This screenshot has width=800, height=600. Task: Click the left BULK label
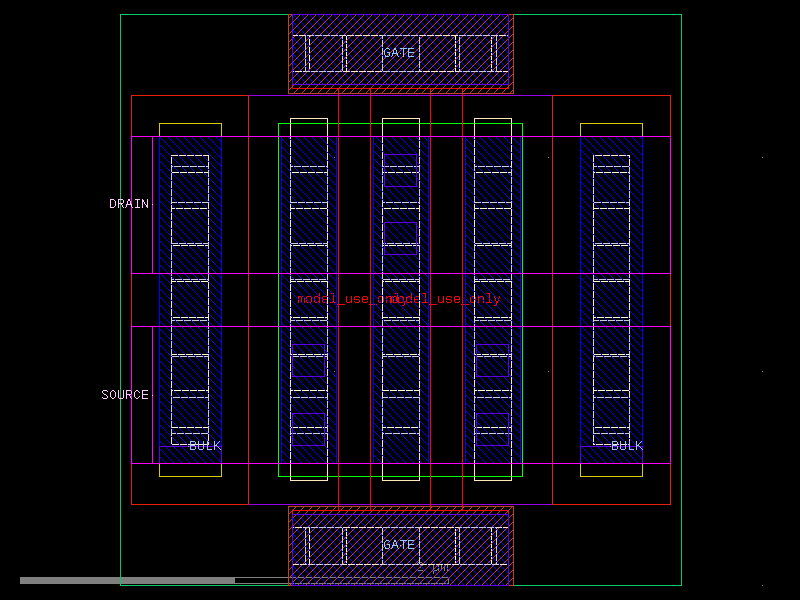coord(205,448)
